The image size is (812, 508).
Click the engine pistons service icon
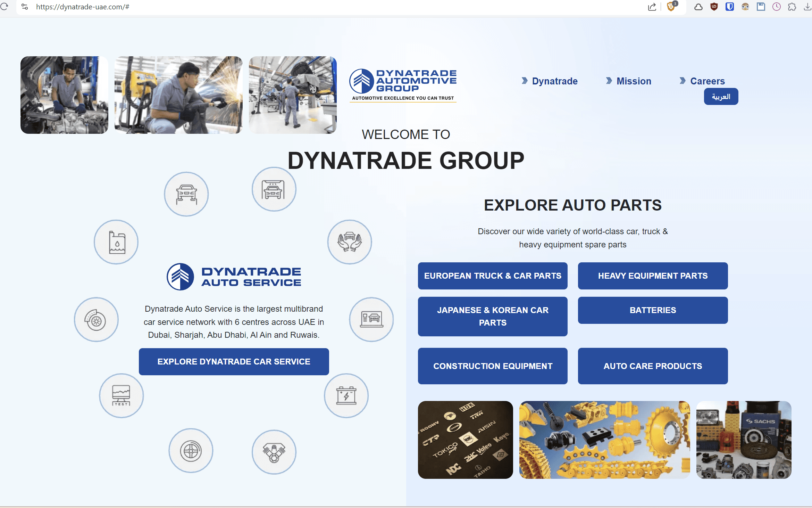point(274,452)
